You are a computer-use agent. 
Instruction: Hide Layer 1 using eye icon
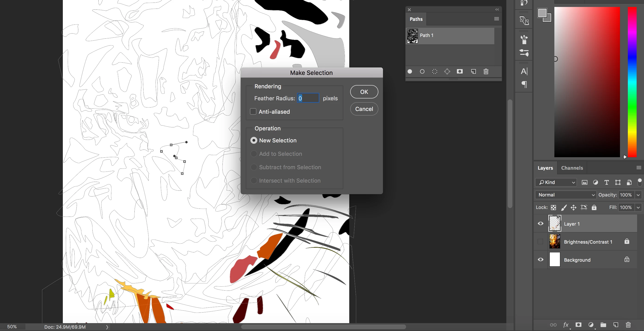tap(541, 224)
